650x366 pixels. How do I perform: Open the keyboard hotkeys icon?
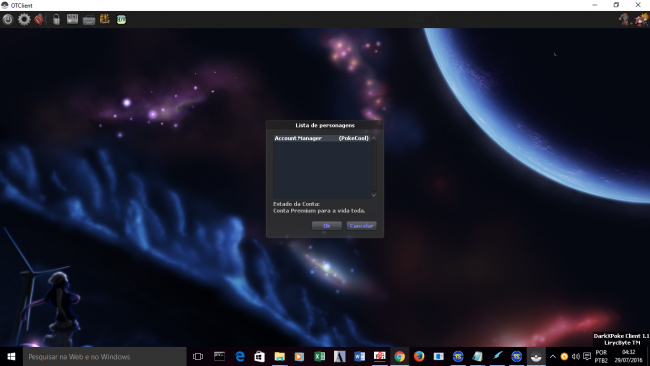pyautogui.click(x=89, y=19)
